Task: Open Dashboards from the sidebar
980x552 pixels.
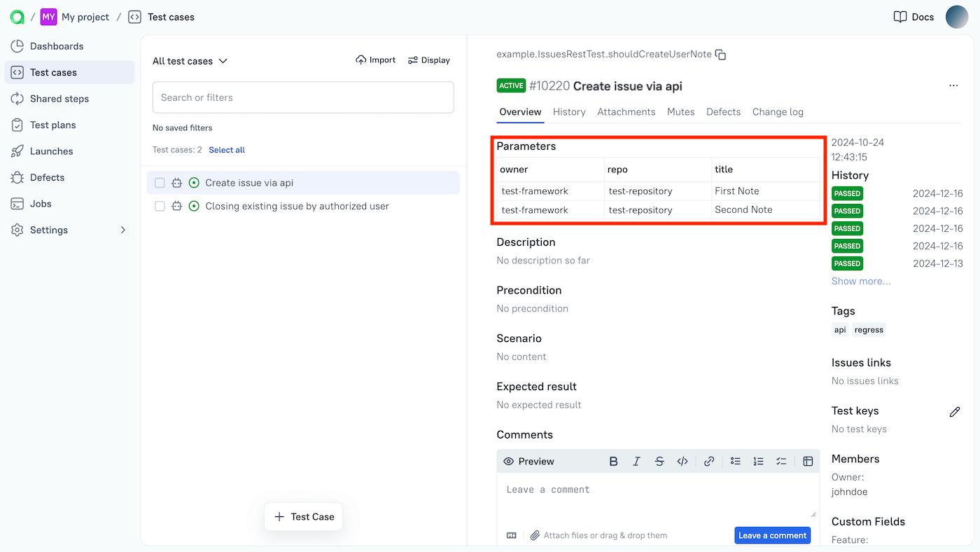Action: tap(55, 46)
